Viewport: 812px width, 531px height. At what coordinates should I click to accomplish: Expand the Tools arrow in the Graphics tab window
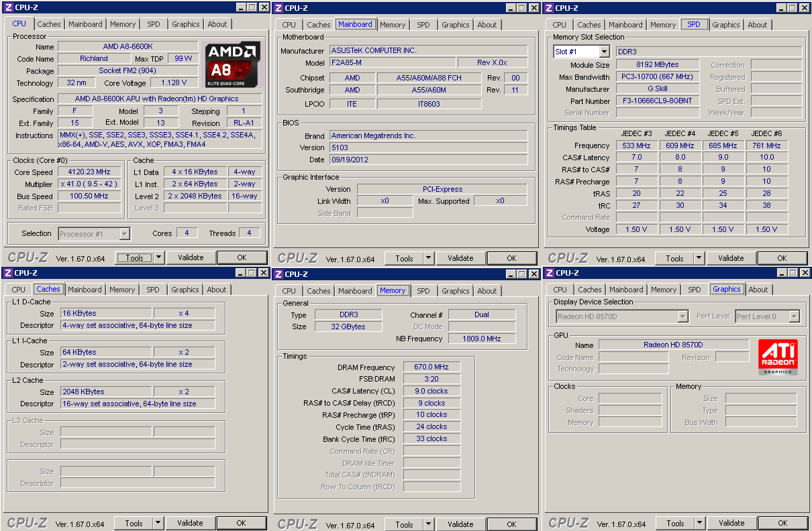(x=700, y=523)
